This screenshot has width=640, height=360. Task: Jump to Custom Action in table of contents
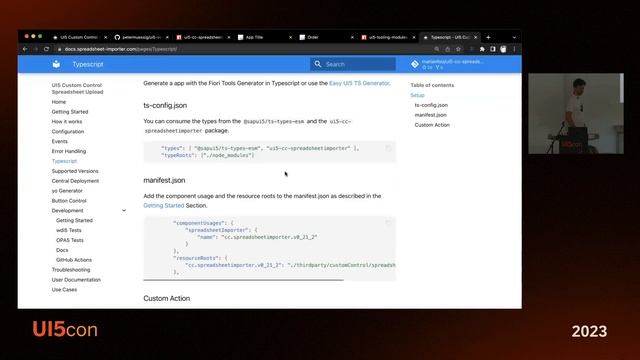tap(432, 125)
